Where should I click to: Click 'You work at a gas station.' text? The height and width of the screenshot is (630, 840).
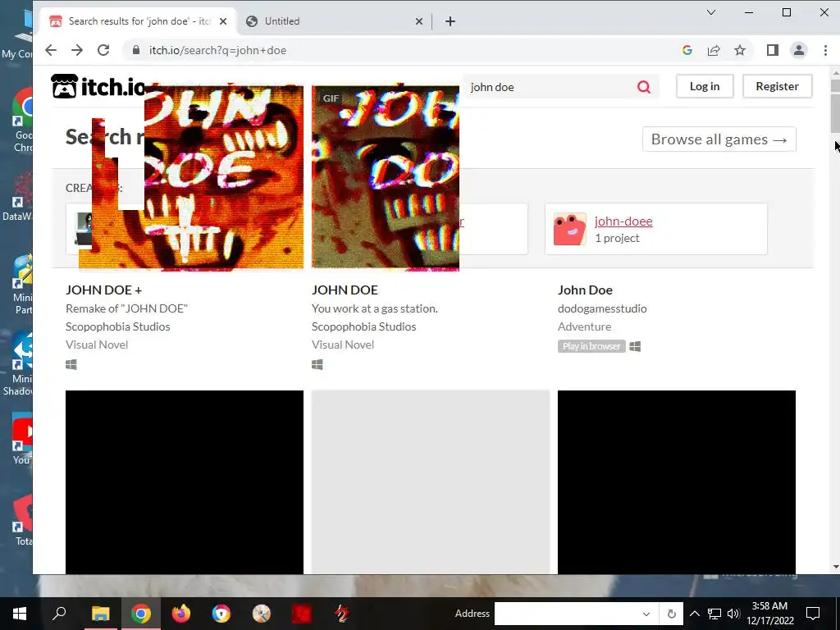pyautogui.click(x=374, y=308)
